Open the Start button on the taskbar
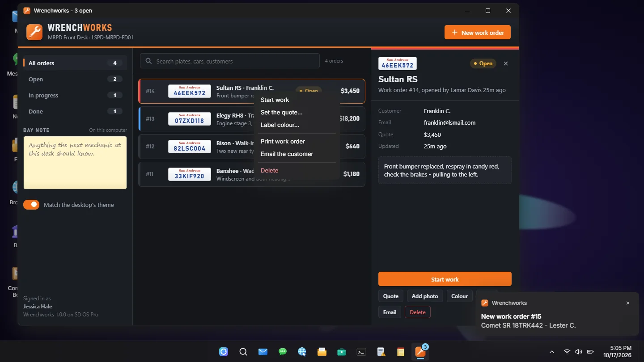The width and height of the screenshot is (644, 362). click(224, 352)
